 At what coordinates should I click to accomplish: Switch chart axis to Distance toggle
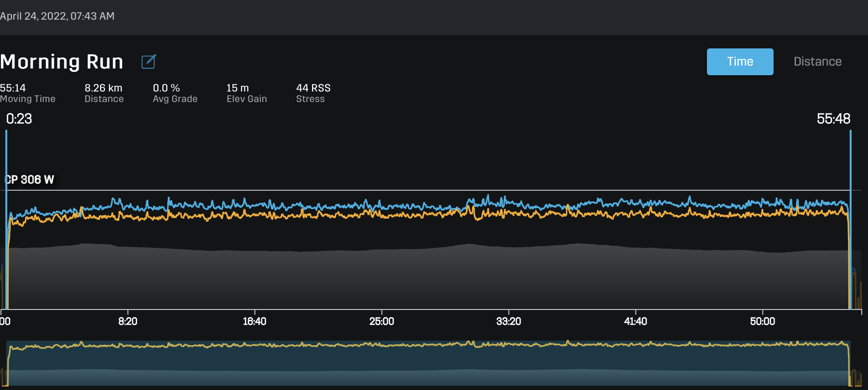point(817,62)
